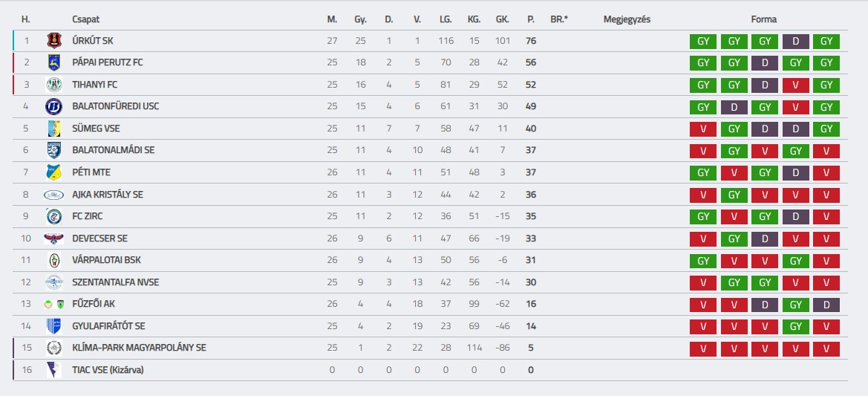This screenshot has width=868, height=396.
Task: Click the Balatonfüredi USC crest icon
Action: coord(53,106)
